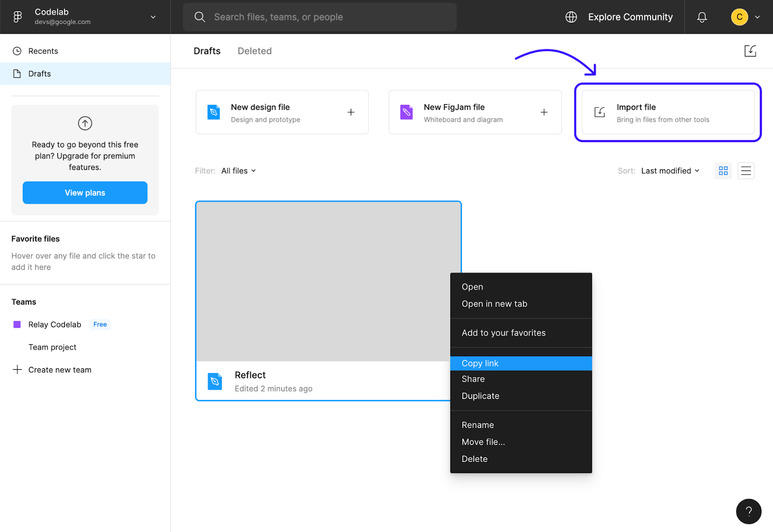Open the Last modified sort dropdown
Screen dimensions: 773x532
click(670, 171)
